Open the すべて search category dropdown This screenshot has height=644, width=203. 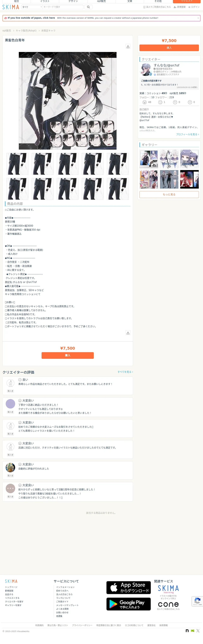[32, 7]
